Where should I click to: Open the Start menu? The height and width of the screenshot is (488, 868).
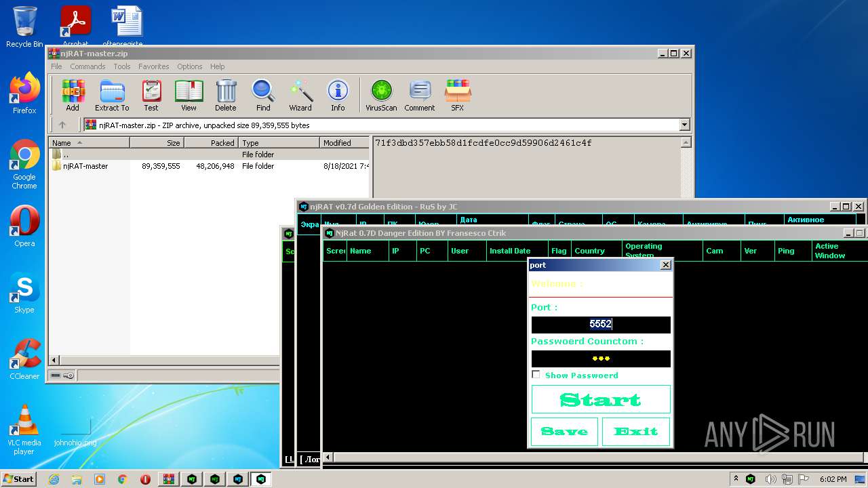19,479
